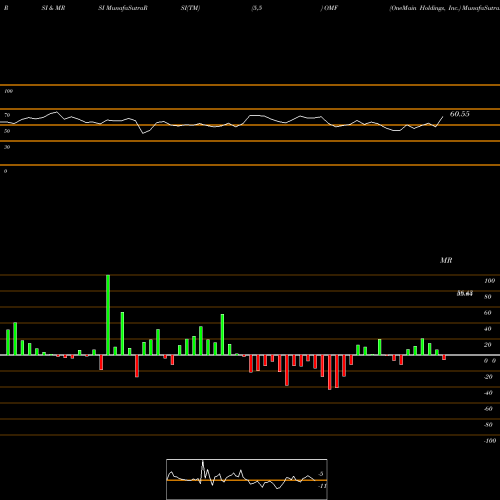The image size is (500, 500).
Task: Select the MR axis label -60
Action: tap(488, 409)
